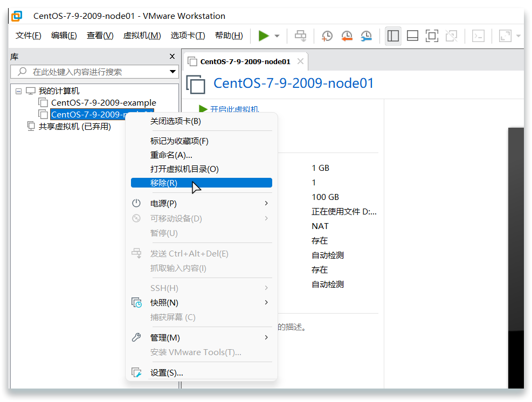
Task: Open the 电源(P) submenu
Action: point(202,204)
